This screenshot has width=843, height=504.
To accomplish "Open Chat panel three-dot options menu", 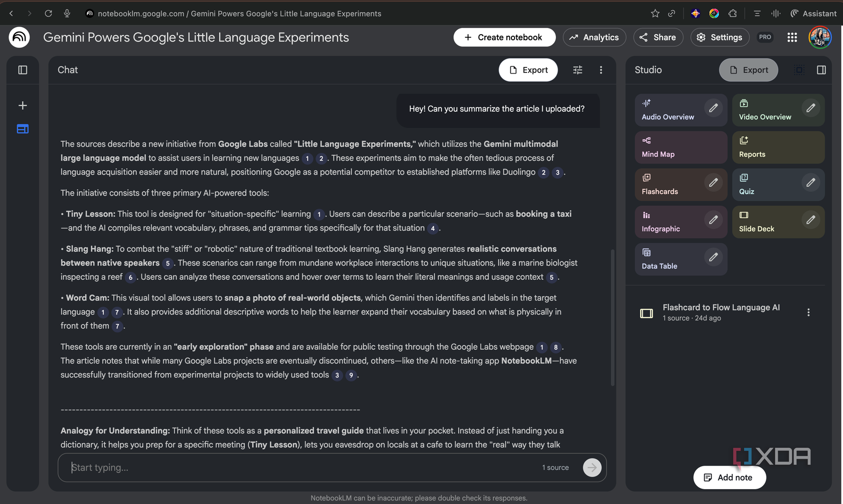I will click(601, 70).
